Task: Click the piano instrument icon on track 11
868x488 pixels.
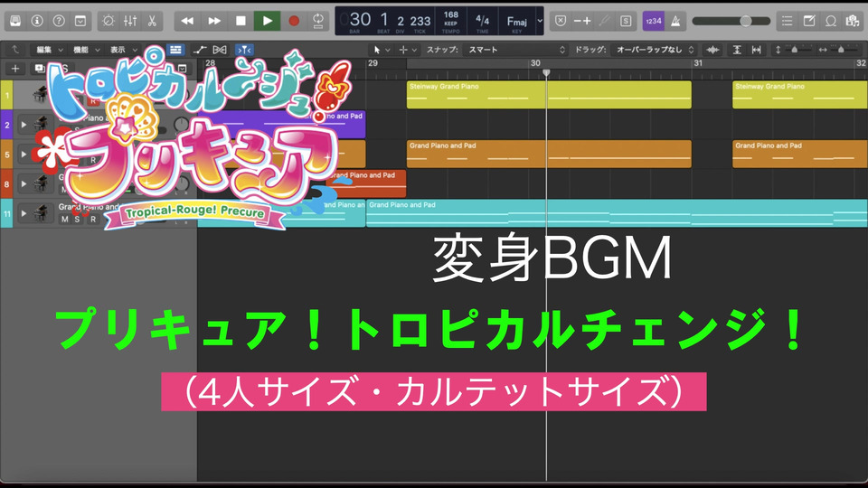Action: tap(41, 213)
